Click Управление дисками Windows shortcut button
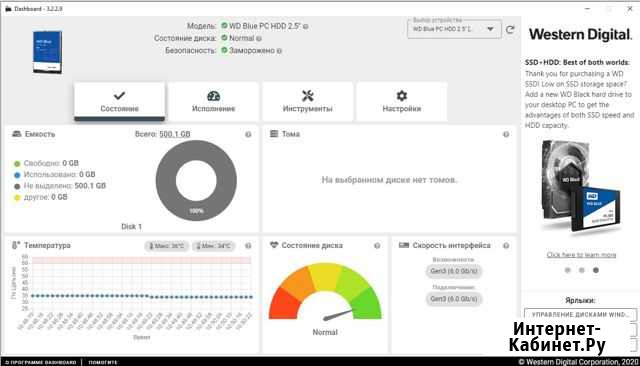 coord(580,314)
